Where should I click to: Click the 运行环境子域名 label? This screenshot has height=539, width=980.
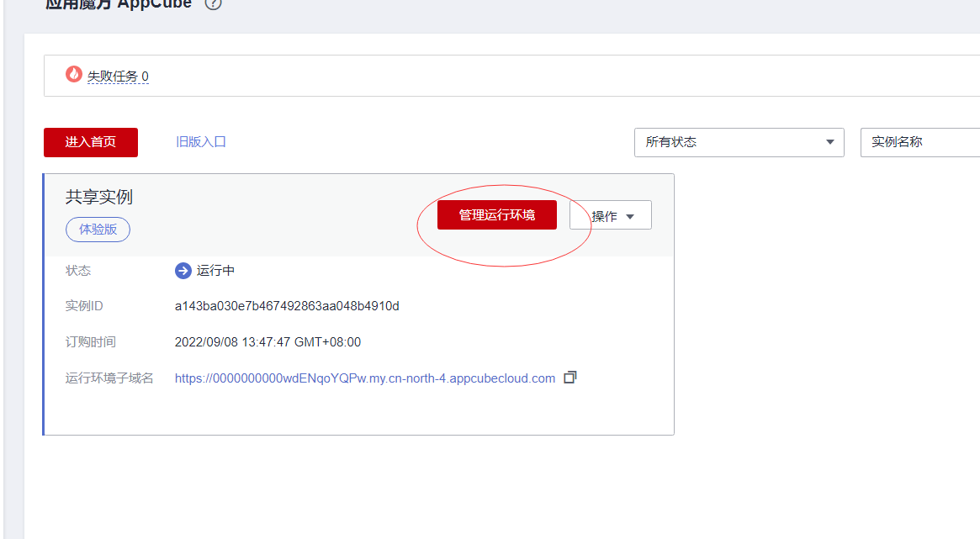(109, 378)
